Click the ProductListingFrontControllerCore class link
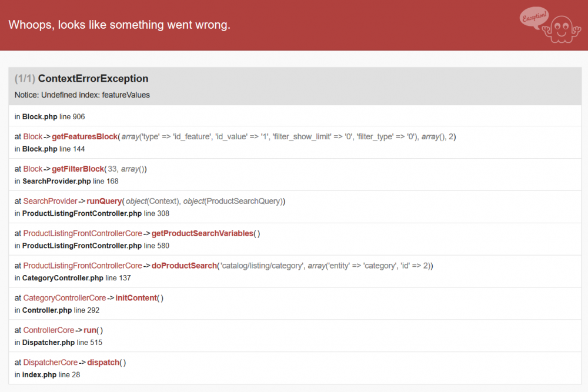 82,233
